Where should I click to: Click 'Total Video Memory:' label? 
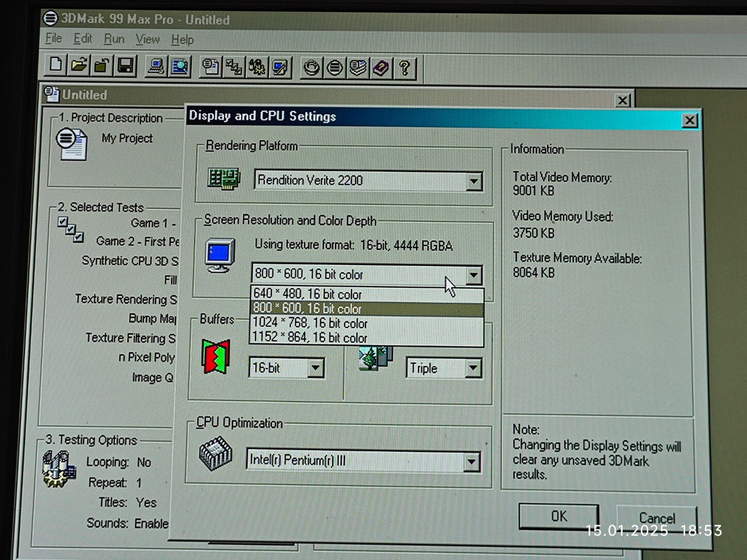[x=562, y=177]
